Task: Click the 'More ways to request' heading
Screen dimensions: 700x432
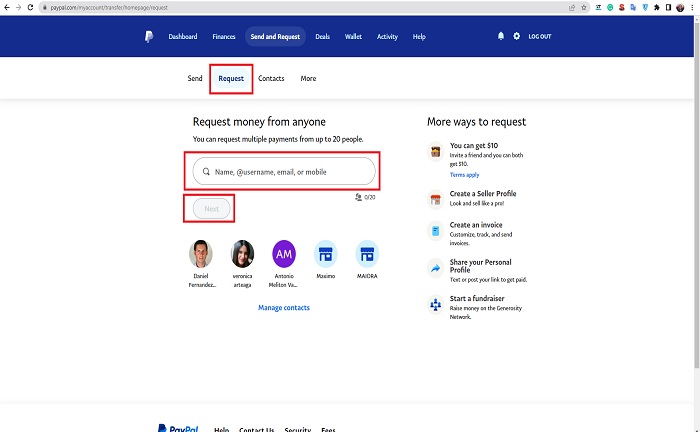Action: click(476, 122)
